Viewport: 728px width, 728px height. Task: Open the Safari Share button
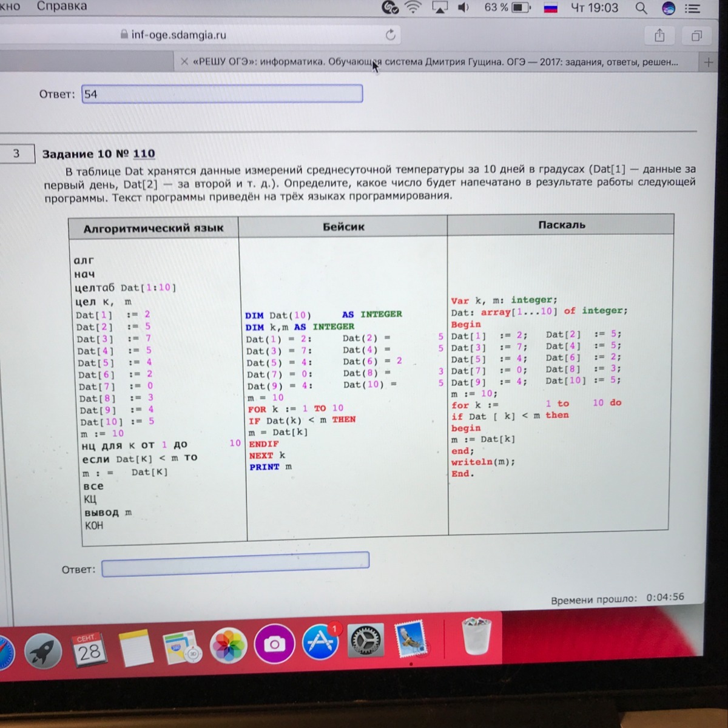point(659,36)
